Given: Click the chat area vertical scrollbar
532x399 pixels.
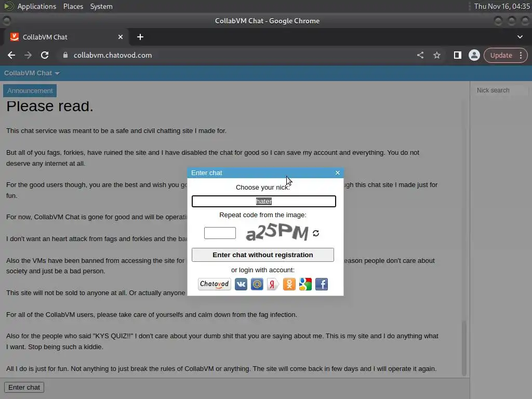Looking at the screenshot, I should [464, 348].
